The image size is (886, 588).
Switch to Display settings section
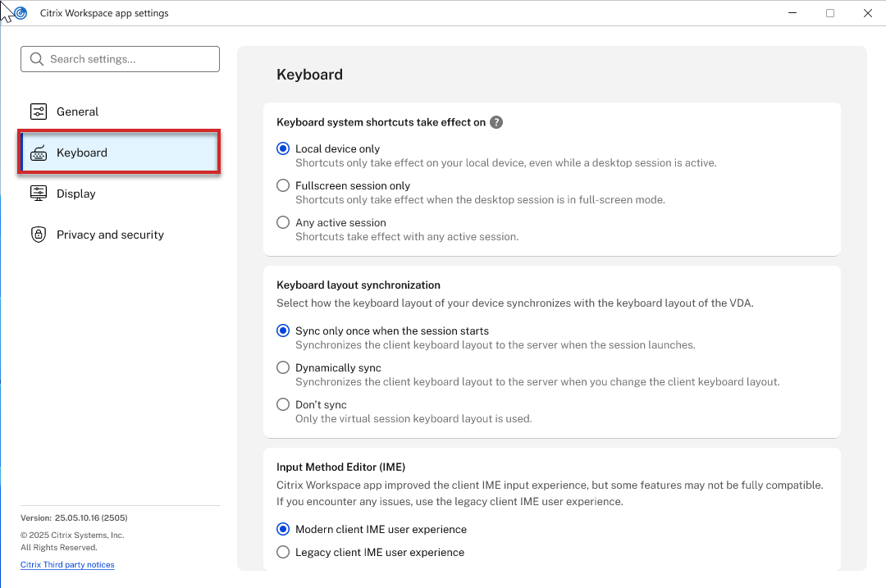(120, 194)
